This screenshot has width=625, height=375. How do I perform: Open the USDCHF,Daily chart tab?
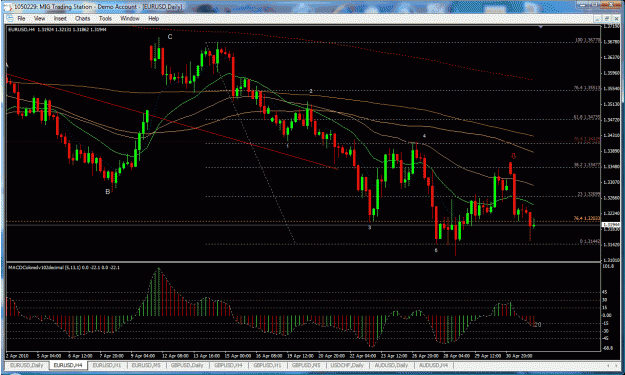click(348, 365)
